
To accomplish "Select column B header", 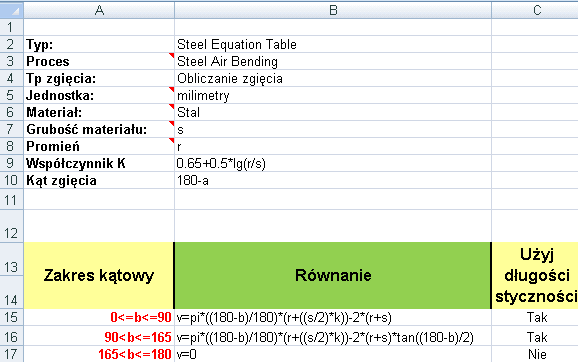I will [333, 10].
